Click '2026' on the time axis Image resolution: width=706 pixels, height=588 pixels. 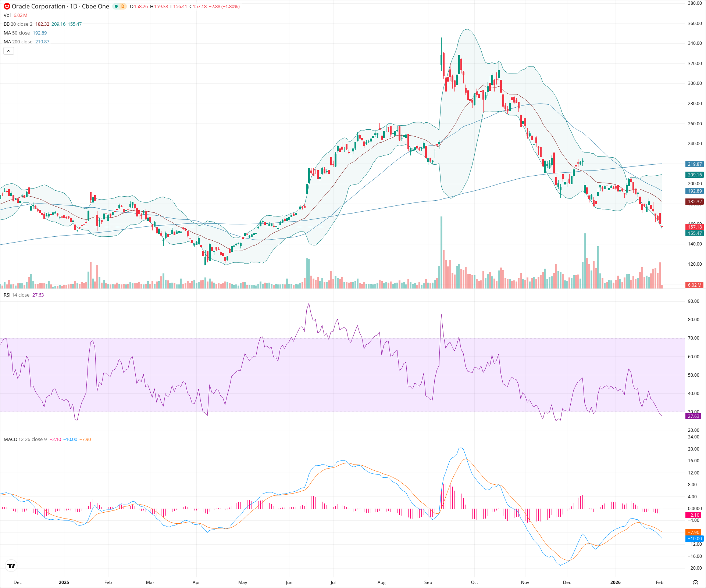pyautogui.click(x=616, y=582)
